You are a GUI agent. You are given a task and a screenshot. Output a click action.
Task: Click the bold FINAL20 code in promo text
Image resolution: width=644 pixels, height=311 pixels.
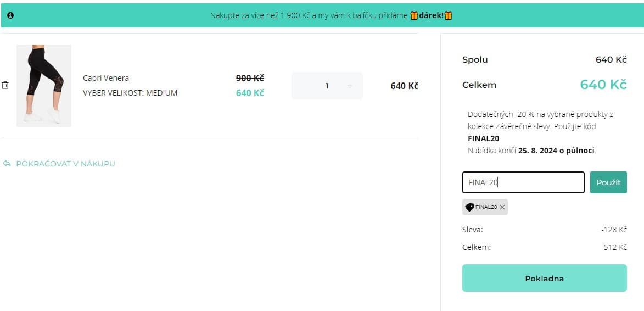[x=483, y=138]
